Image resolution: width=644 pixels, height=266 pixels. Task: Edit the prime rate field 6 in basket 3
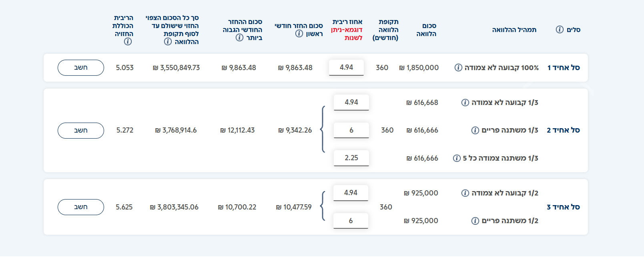[x=351, y=221]
